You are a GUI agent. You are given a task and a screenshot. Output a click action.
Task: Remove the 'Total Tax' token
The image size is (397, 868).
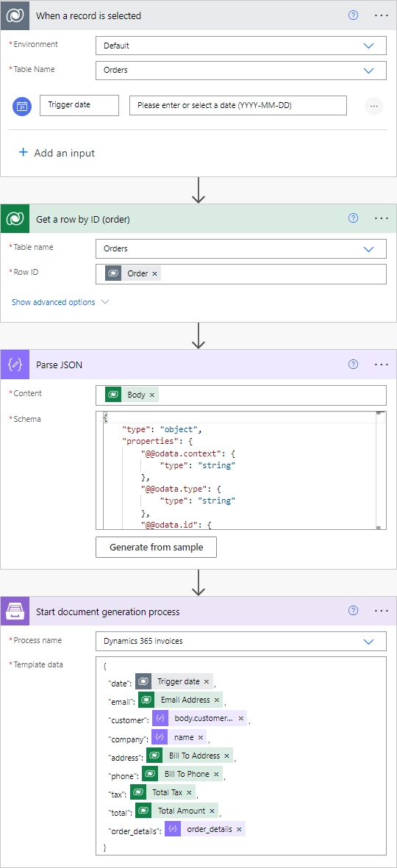pos(190,793)
